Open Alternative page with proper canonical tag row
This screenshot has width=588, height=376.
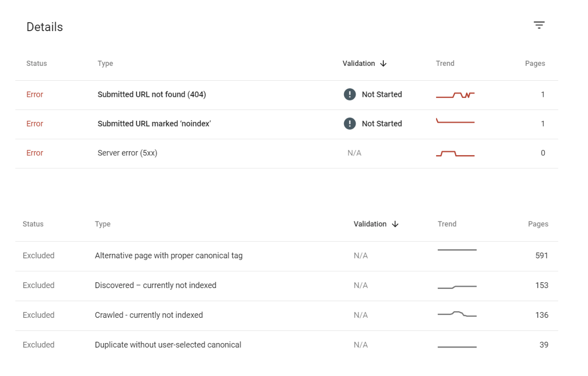pyautogui.click(x=287, y=256)
